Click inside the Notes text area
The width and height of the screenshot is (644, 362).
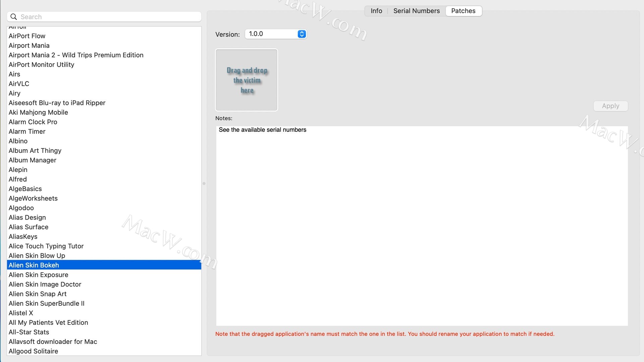pos(422,226)
